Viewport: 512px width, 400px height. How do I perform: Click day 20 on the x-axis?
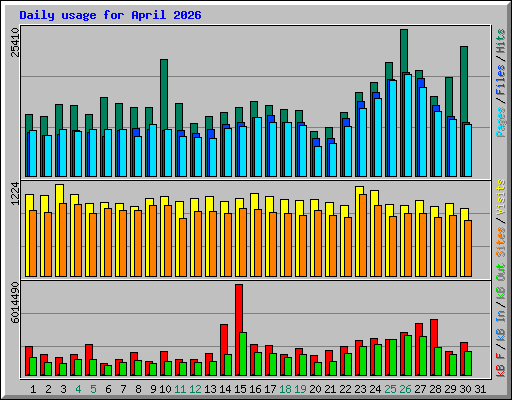pyautogui.click(x=315, y=389)
